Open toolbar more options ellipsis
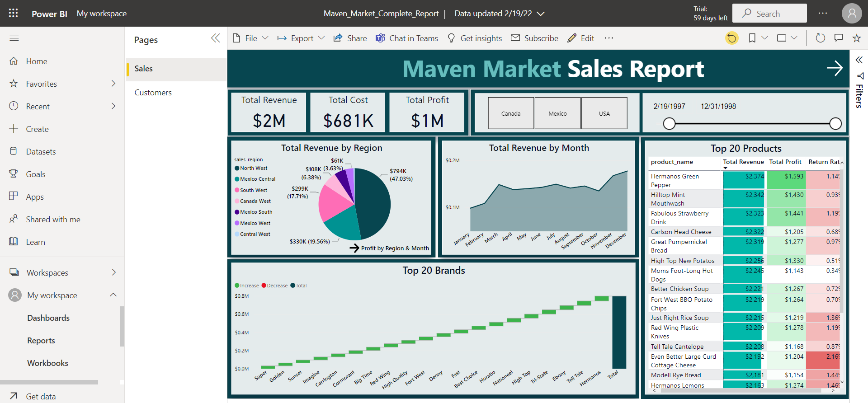The height and width of the screenshot is (403, 868). (x=609, y=38)
